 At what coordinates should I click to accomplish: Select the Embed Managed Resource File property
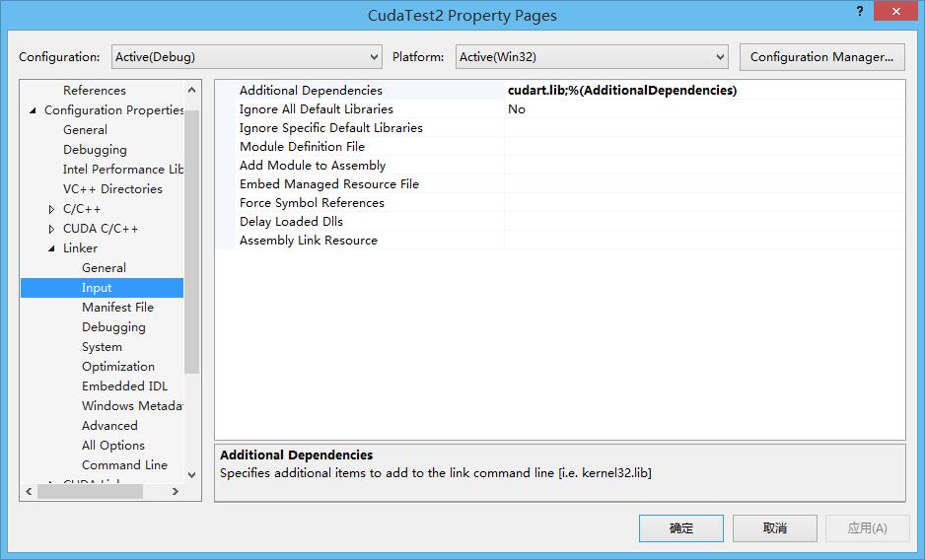coord(329,184)
